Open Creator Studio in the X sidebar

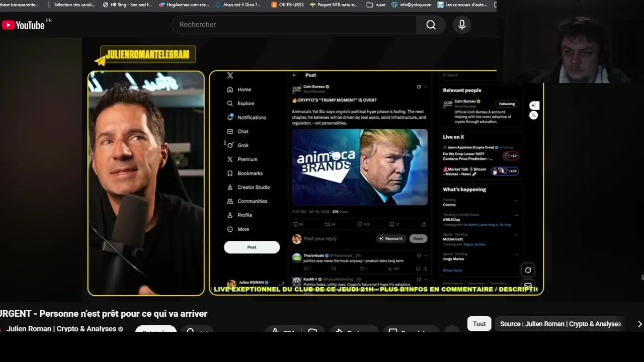pyautogui.click(x=249, y=187)
